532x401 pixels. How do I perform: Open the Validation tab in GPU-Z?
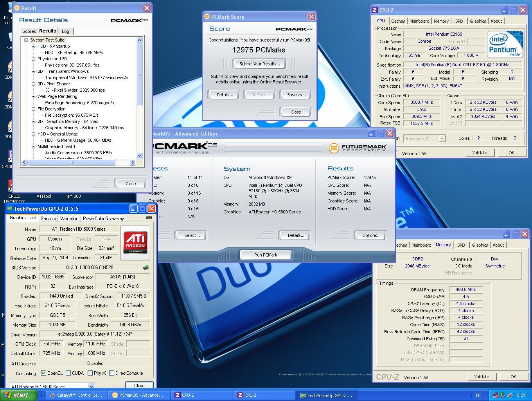69,219
